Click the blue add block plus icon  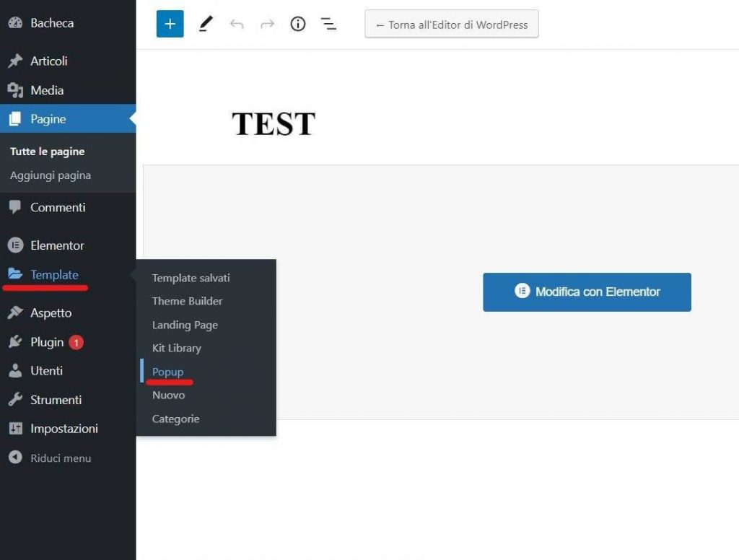170,24
